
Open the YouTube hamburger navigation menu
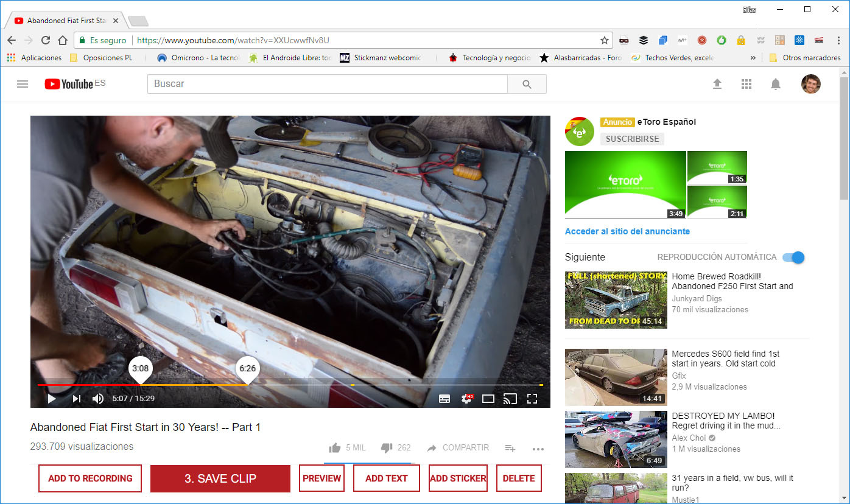pyautogui.click(x=23, y=84)
